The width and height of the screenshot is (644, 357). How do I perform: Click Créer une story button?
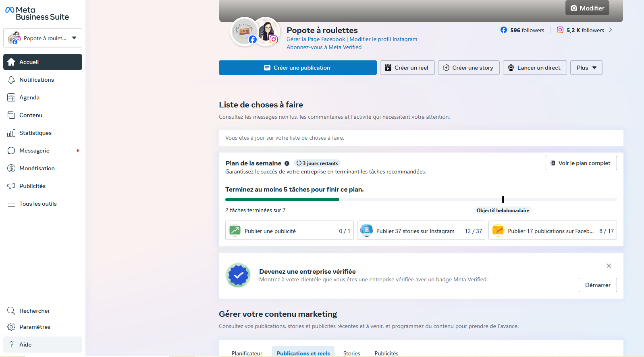point(469,68)
